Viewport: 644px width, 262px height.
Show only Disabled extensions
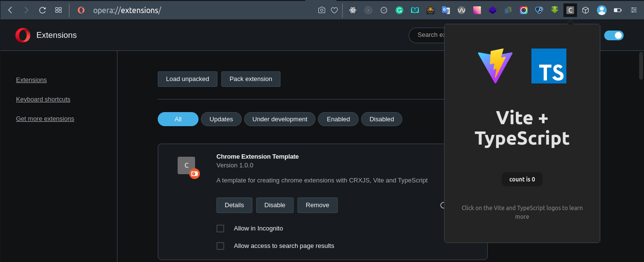pos(381,119)
